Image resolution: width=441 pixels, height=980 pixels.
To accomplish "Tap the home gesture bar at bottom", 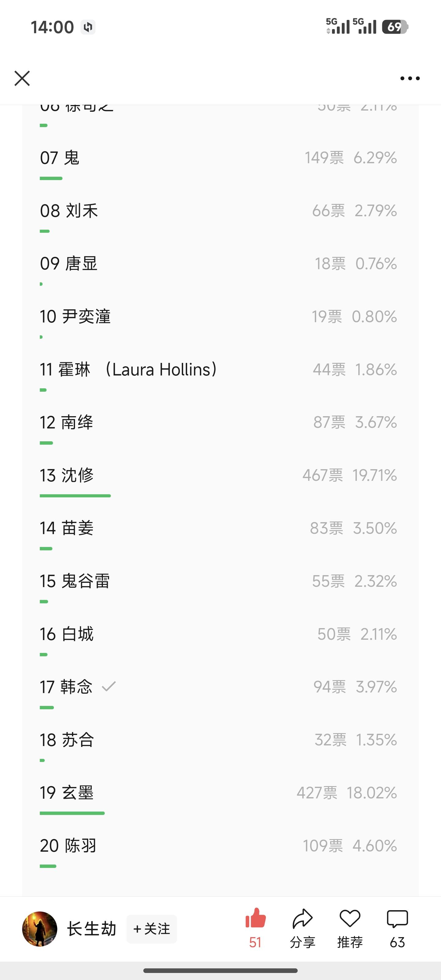I will 220,971.
